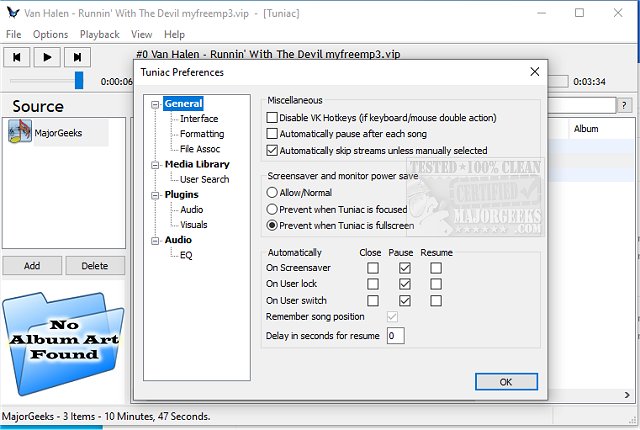The width and height of the screenshot is (640, 430).
Task: Click the 0:03:34 track duration
Action: click(x=589, y=82)
